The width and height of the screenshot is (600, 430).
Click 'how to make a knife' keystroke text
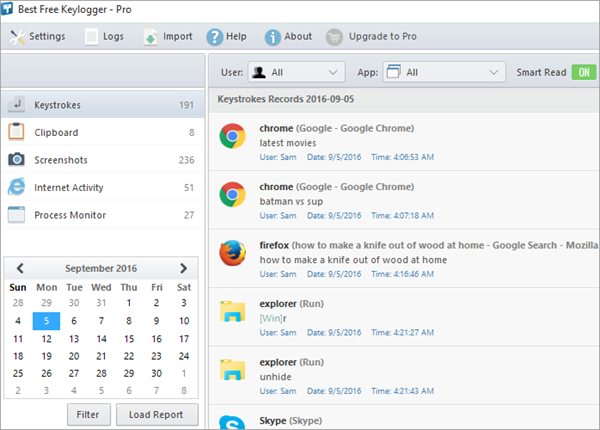[353, 260]
